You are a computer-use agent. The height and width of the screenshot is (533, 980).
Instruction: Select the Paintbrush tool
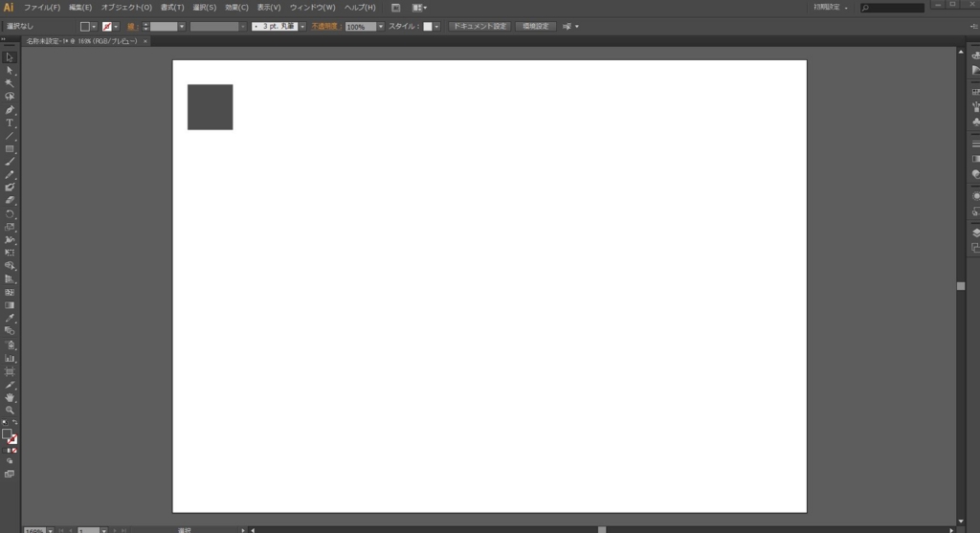10,162
